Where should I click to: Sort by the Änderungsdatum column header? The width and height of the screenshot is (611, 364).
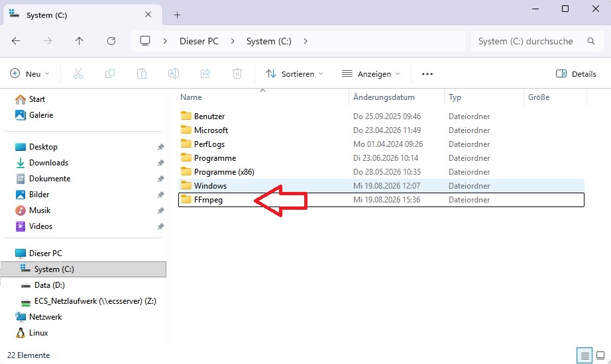point(384,97)
